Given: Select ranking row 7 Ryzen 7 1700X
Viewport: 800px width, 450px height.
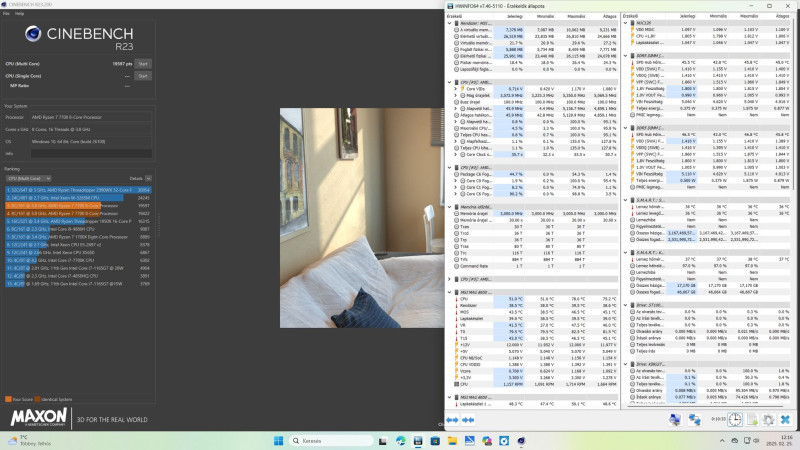Looking at the screenshot, I should 78,237.
